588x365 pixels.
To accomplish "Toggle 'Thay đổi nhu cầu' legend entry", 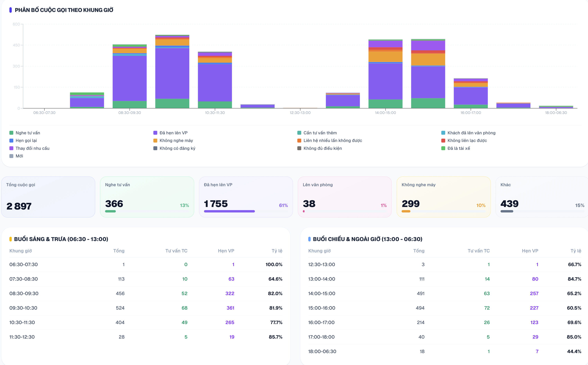I will (x=29, y=148).
